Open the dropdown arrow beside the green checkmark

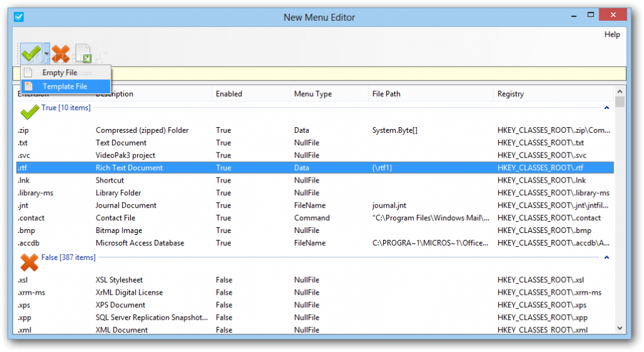tap(47, 54)
